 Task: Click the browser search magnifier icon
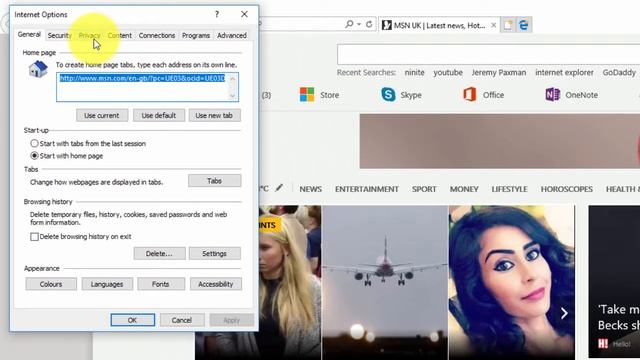(349, 24)
